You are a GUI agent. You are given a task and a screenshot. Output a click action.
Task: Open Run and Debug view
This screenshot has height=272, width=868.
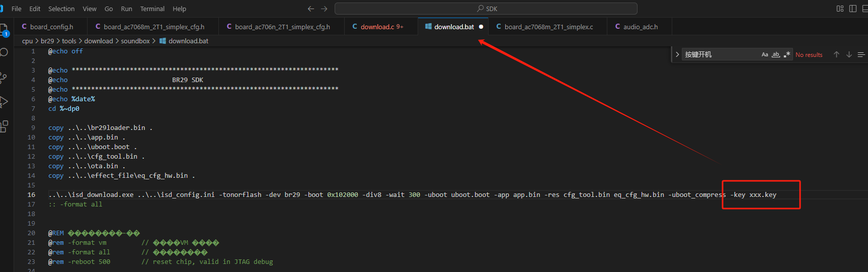click(x=4, y=102)
